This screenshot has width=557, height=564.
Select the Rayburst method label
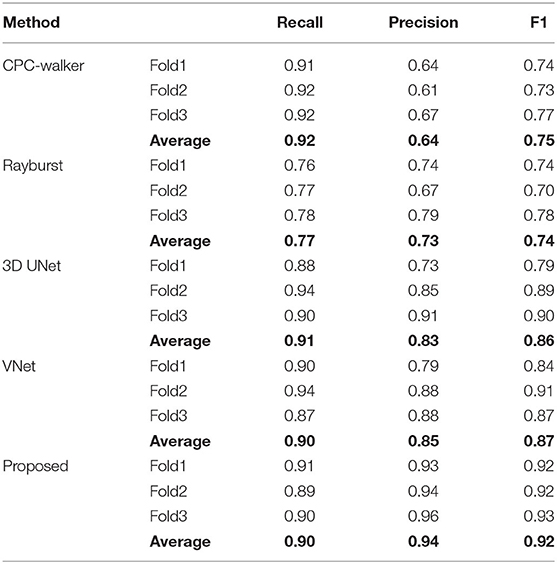coord(33,166)
